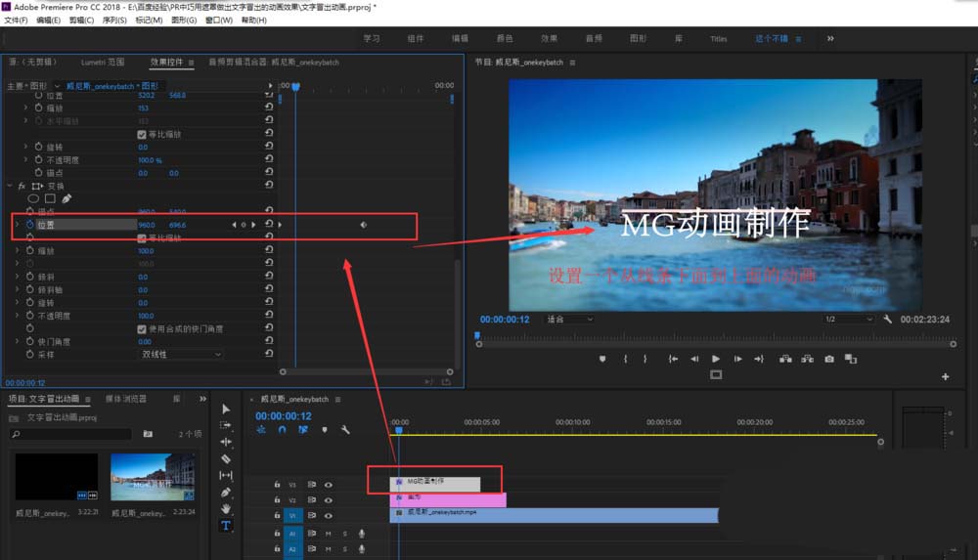
Task: Select the Pen tool in the tools panel
Action: 226,492
